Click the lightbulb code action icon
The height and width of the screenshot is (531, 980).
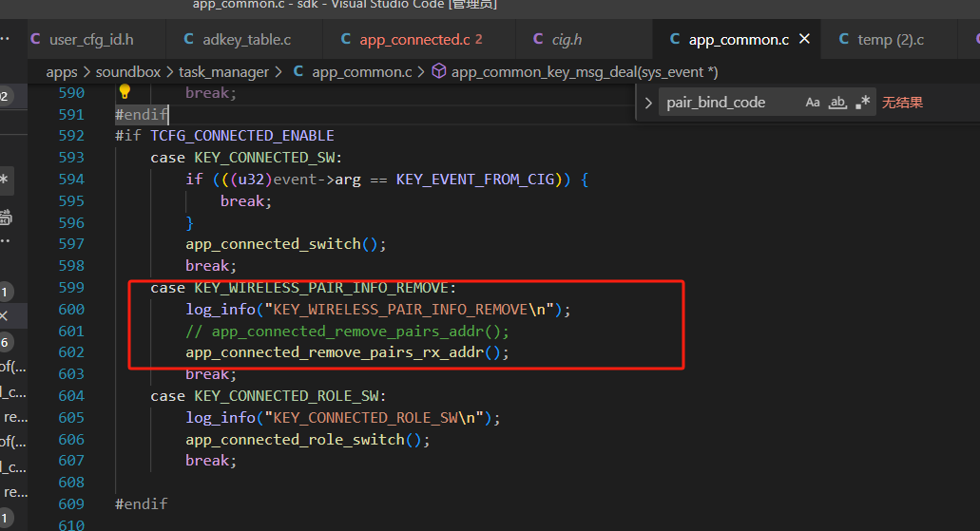pyautogui.click(x=125, y=91)
